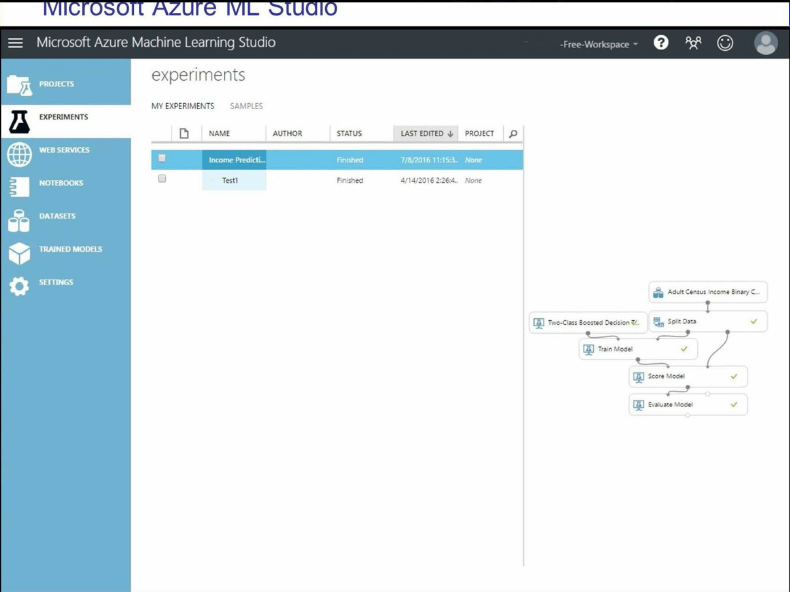This screenshot has width=790, height=592.
Task: Click the Projects folder icon
Action: click(19, 85)
